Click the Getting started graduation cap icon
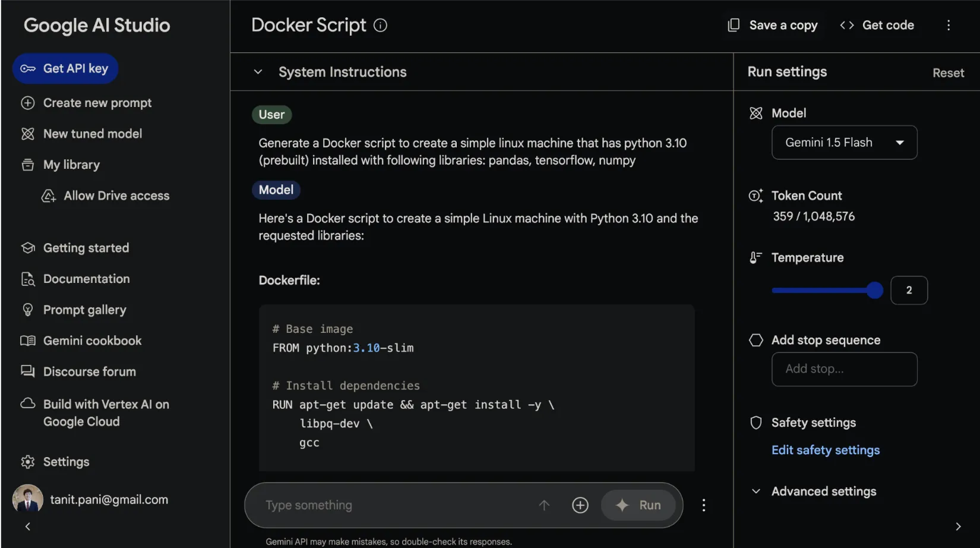The height and width of the screenshot is (548, 980). click(28, 248)
